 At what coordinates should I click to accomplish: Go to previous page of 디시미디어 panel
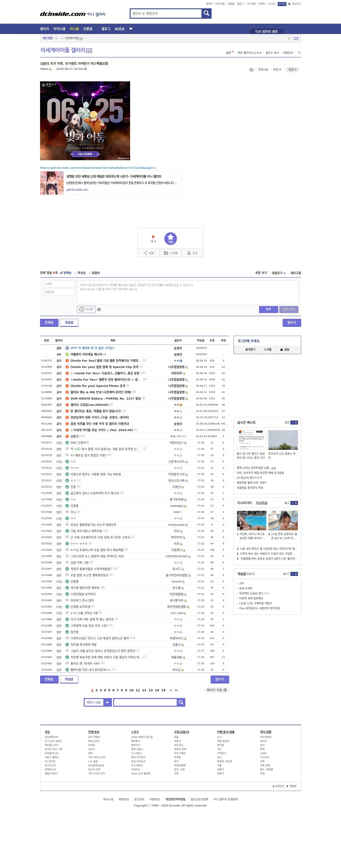tap(293, 503)
